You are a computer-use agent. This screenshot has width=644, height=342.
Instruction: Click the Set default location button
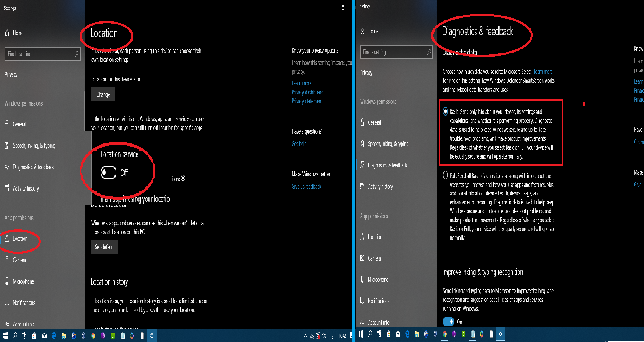105,247
